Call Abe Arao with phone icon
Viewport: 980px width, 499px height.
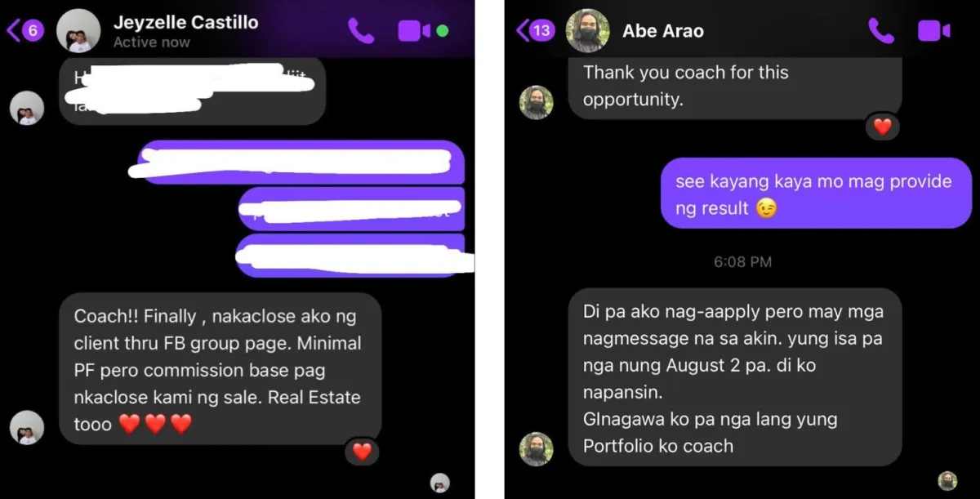pos(881,31)
